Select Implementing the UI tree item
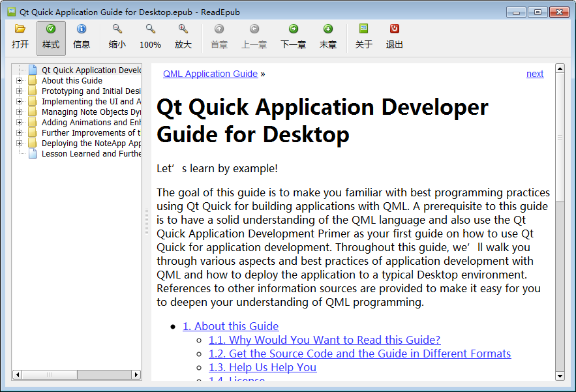 tap(91, 101)
